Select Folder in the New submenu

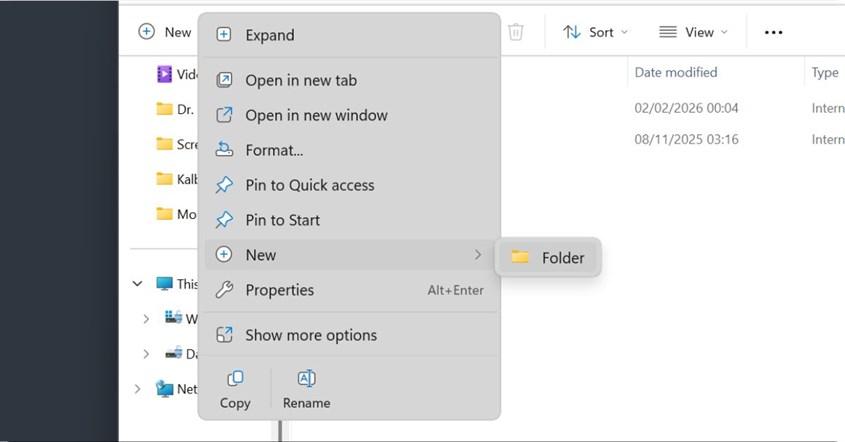tap(548, 258)
